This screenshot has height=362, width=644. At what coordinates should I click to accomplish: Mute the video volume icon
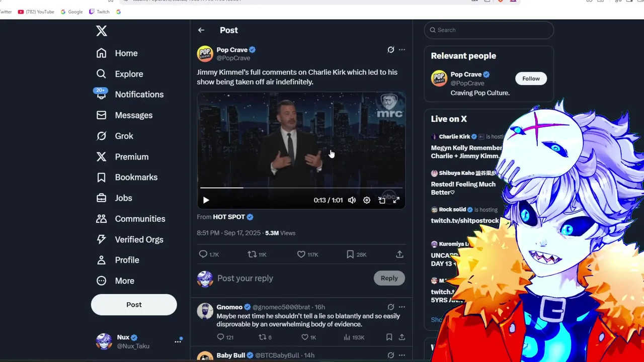pyautogui.click(x=352, y=200)
